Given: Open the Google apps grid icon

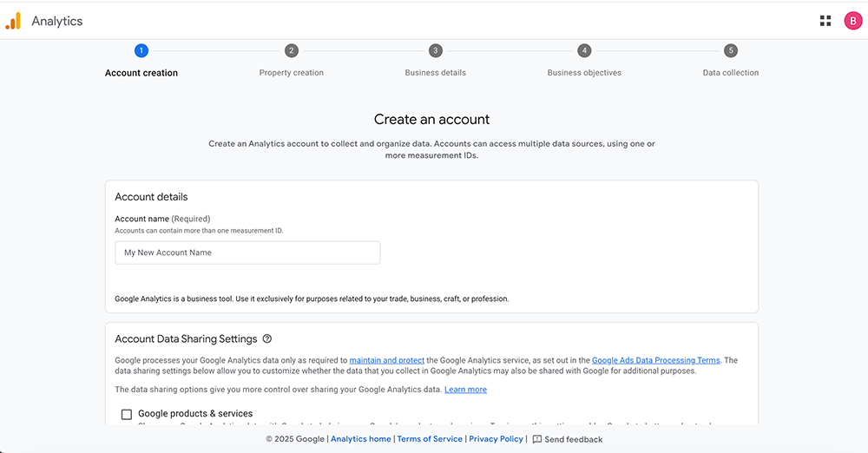Looking at the screenshot, I should [825, 21].
